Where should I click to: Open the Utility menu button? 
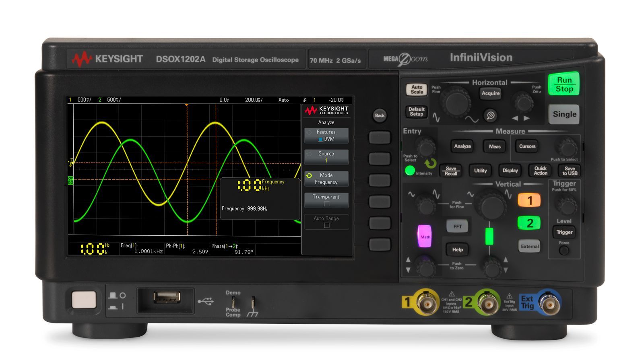tap(480, 171)
